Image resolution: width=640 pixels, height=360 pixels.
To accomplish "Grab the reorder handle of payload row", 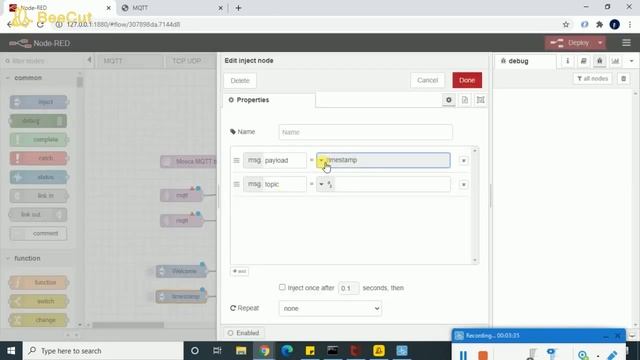I will (x=236, y=160).
